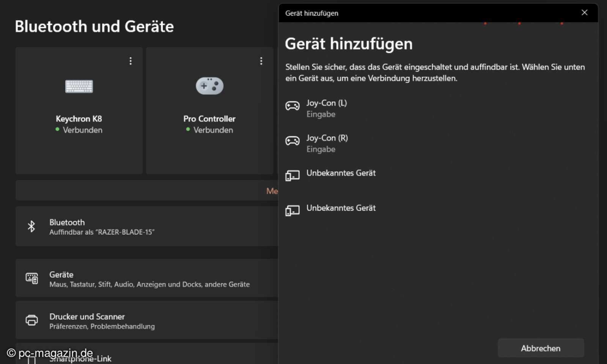
Task: Open the Drucker und Scanner settings row
Action: tap(146, 320)
